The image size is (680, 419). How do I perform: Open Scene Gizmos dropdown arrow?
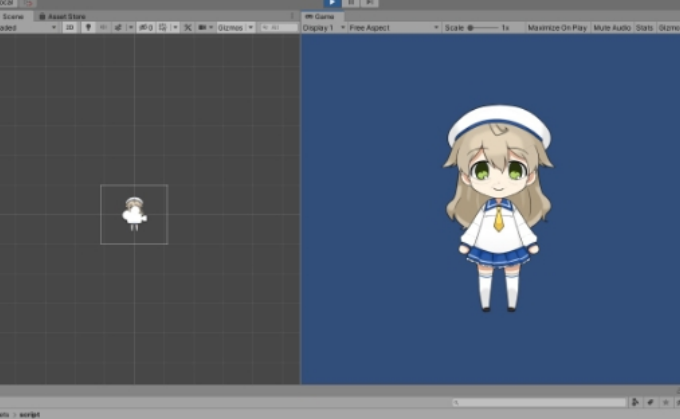pyautogui.click(x=251, y=28)
